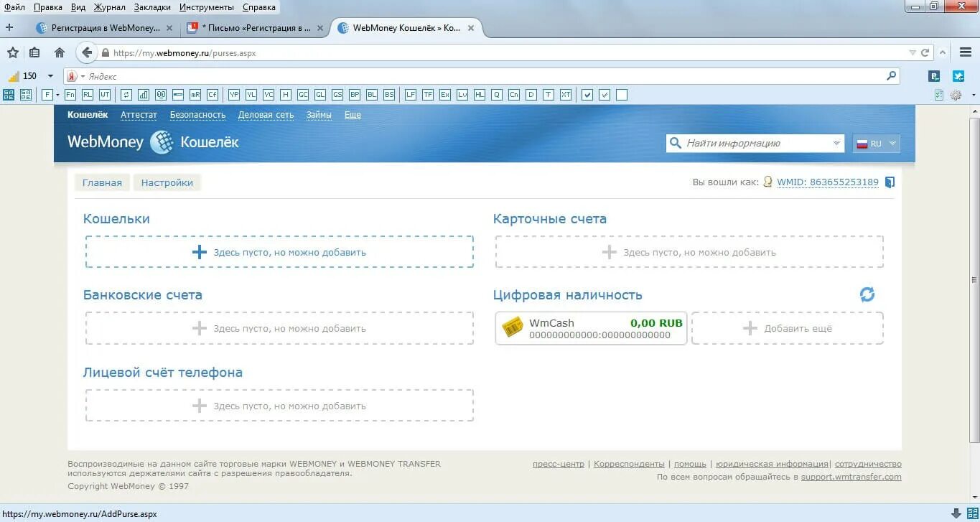This screenshot has width=980, height=522.
Task: Open the Правка menu
Action: 48,7
